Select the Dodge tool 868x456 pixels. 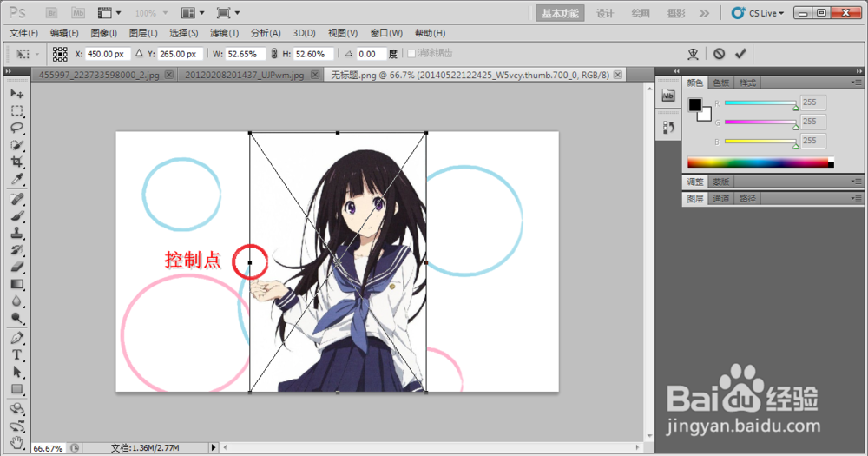tap(17, 318)
